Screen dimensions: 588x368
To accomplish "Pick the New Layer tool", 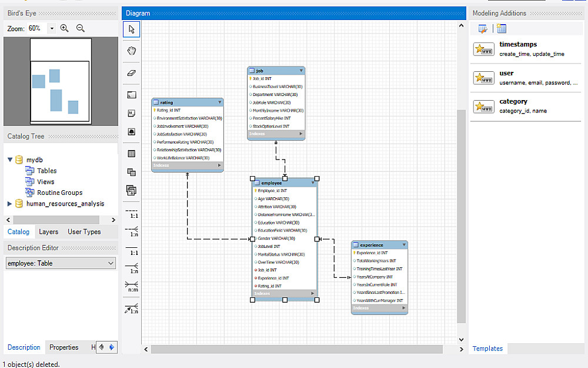I will coord(132,95).
